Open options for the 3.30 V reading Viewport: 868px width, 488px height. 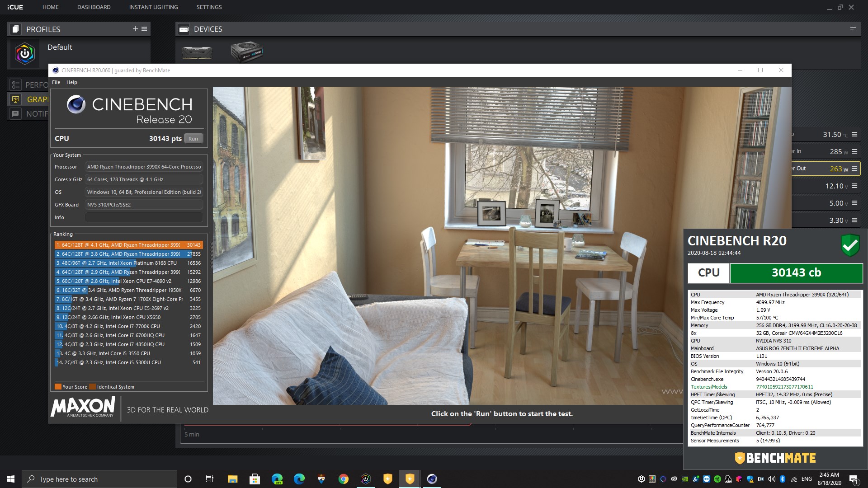point(854,220)
